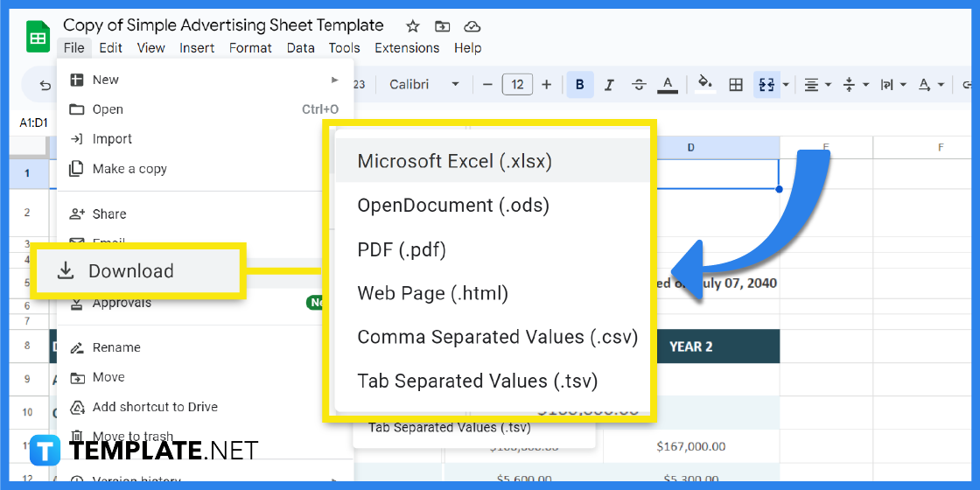Download as PDF (.pdf)

tap(491, 249)
